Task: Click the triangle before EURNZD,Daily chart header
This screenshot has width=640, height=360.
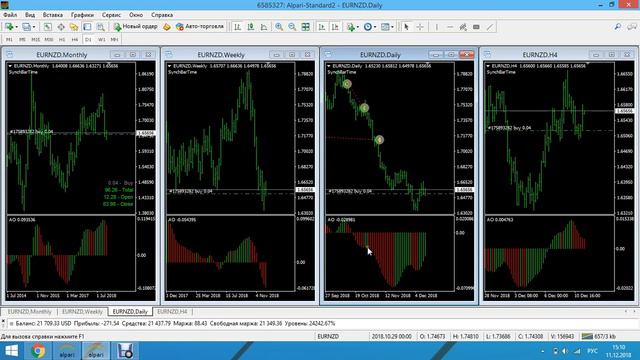Action: pyautogui.click(x=329, y=66)
